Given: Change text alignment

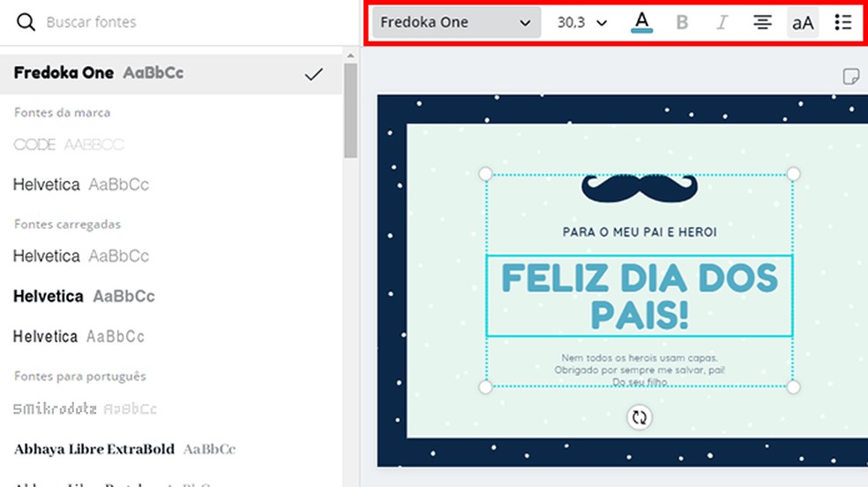Looking at the screenshot, I should tap(762, 22).
